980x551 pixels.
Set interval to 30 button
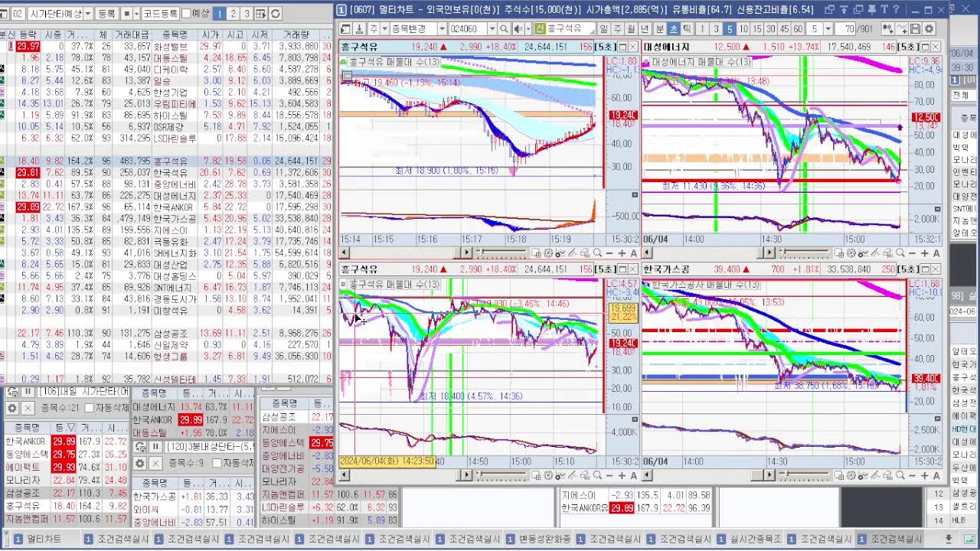pyautogui.click(x=771, y=29)
